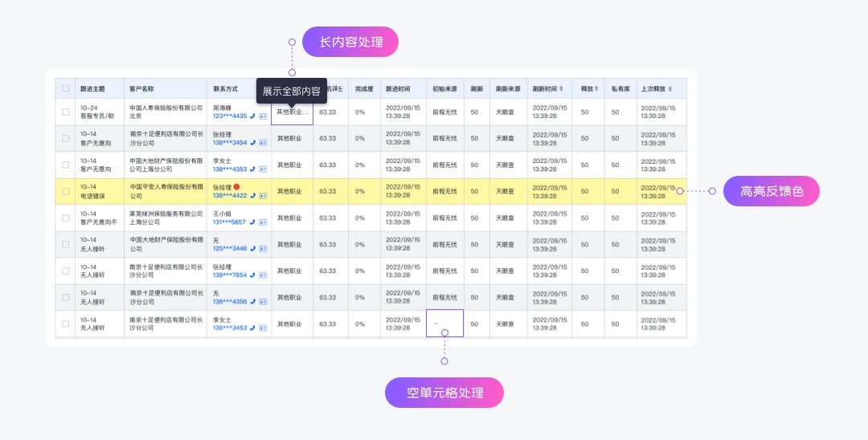The width and height of the screenshot is (868, 440).
Task: Open contact card icon beside 125***3446
Action: coord(263,249)
